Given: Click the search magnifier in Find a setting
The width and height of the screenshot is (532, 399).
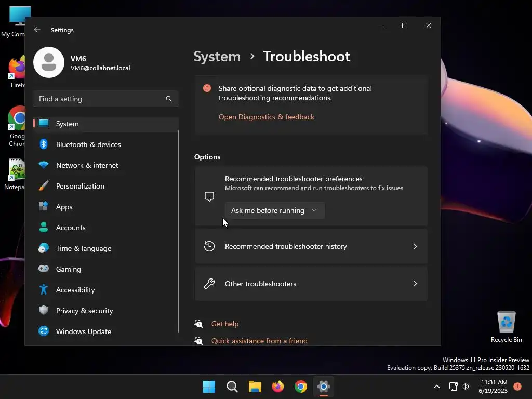Looking at the screenshot, I should coord(169,99).
